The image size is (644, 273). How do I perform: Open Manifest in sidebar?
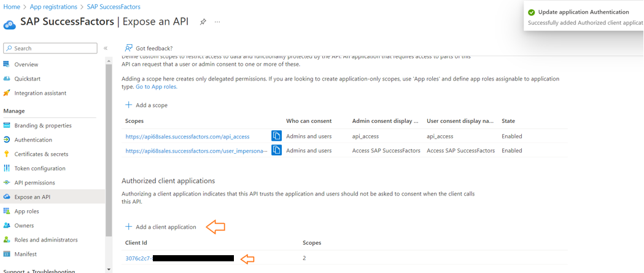pos(25,254)
